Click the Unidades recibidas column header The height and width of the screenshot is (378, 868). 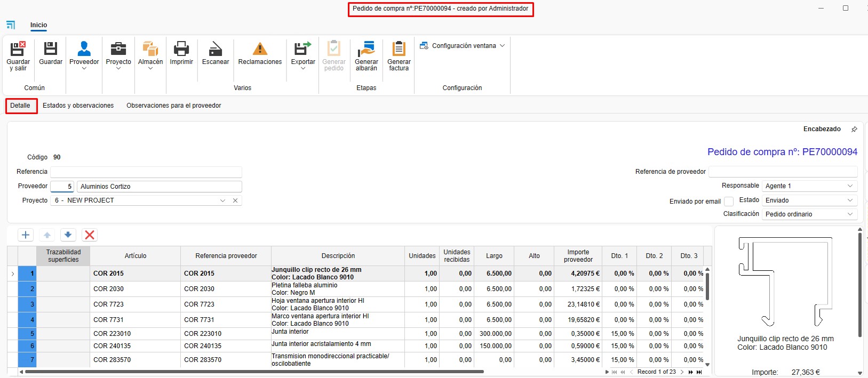(457, 256)
